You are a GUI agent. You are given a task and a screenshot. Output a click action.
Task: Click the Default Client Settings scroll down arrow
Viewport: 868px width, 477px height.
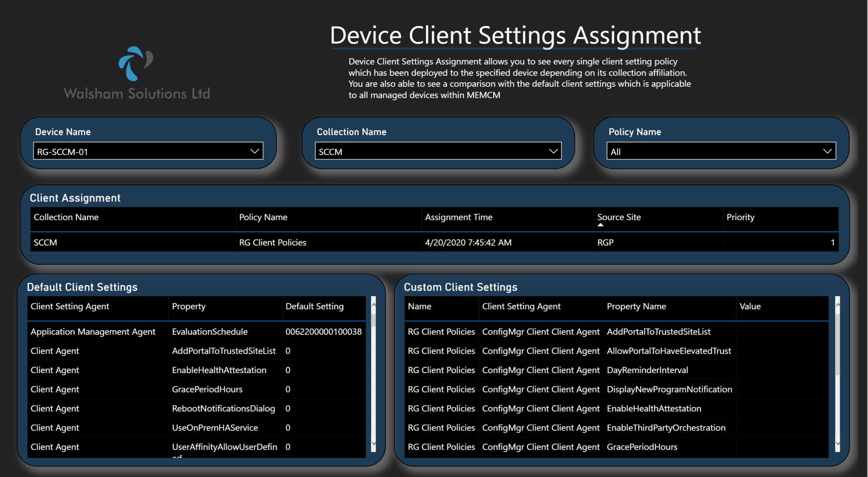click(x=373, y=444)
